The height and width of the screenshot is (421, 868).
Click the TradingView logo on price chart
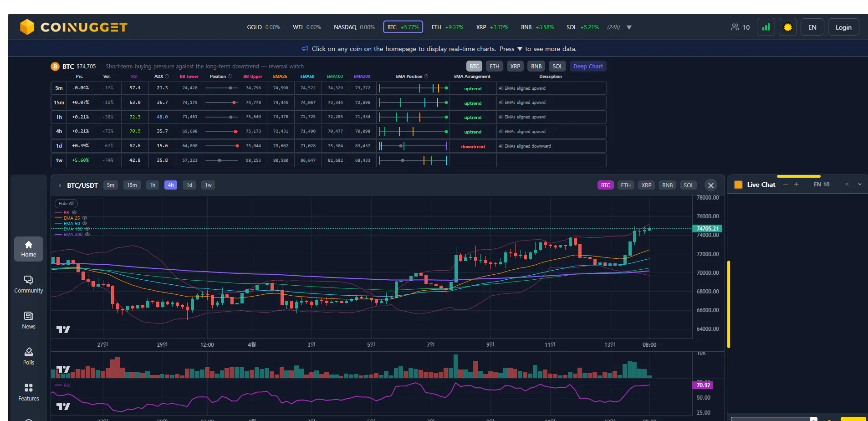(63, 329)
